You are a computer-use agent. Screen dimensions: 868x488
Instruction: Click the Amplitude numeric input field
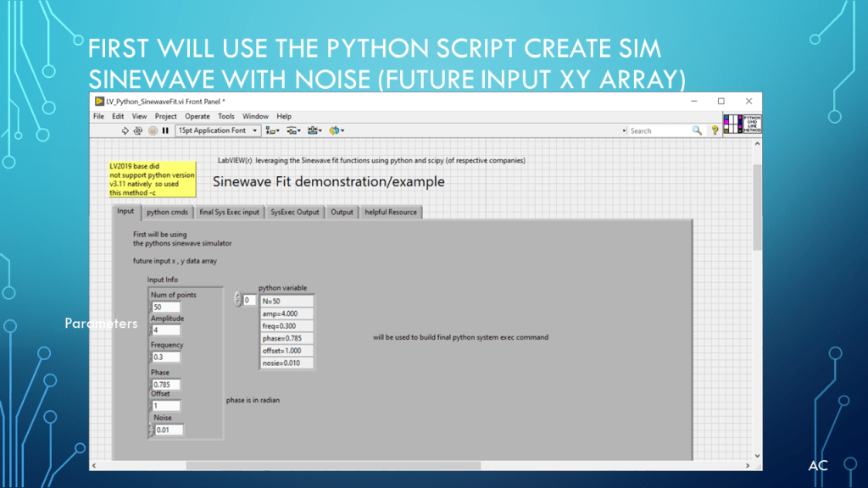coord(166,330)
